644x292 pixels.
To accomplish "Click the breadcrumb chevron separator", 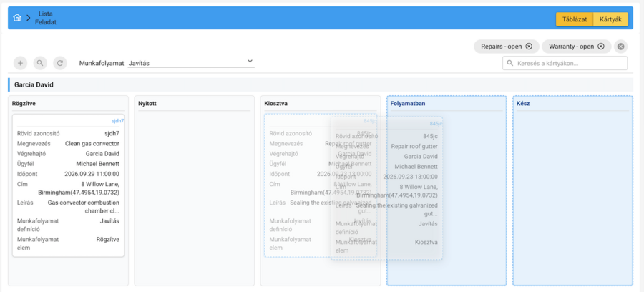I will (x=29, y=18).
